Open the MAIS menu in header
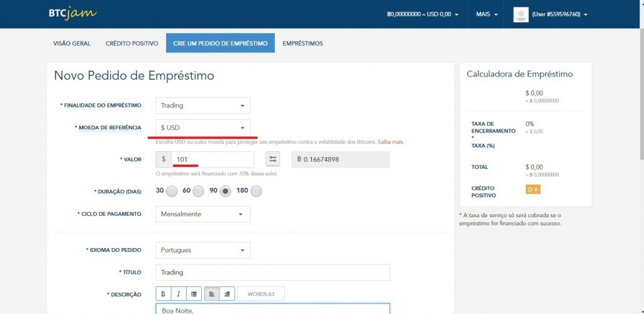This screenshot has width=644, height=314. click(x=487, y=14)
